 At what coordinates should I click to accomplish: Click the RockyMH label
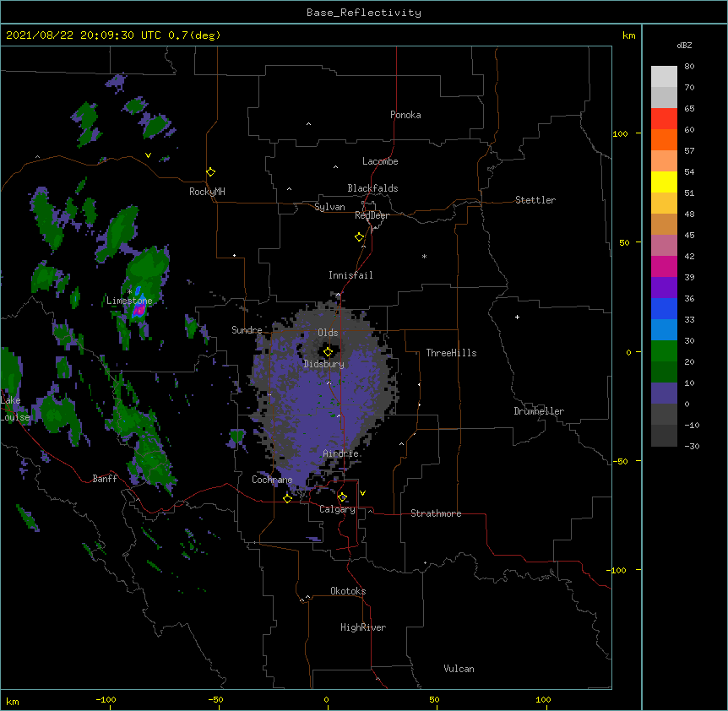(207, 192)
